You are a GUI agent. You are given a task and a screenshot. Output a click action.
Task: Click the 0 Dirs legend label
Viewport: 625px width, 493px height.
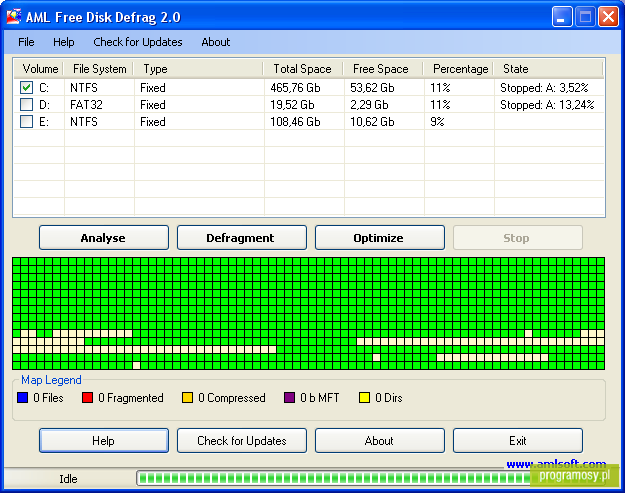[x=389, y=398]
